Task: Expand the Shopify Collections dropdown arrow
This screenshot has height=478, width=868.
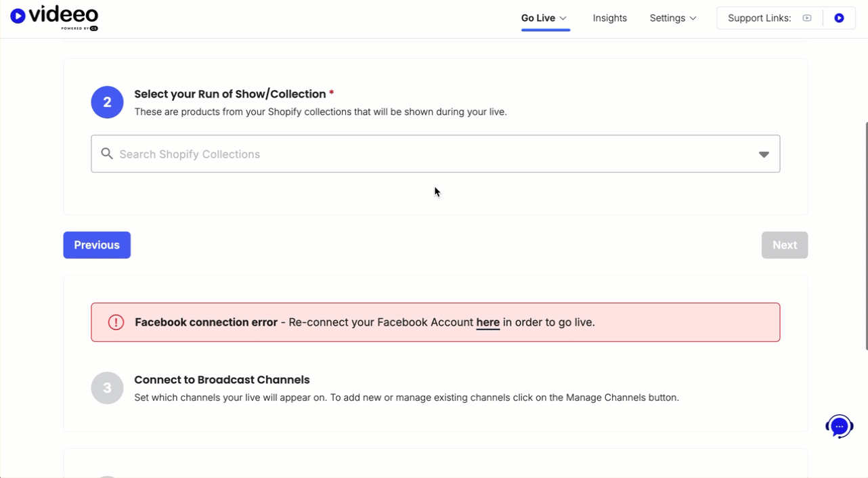Action: [763, 154]
